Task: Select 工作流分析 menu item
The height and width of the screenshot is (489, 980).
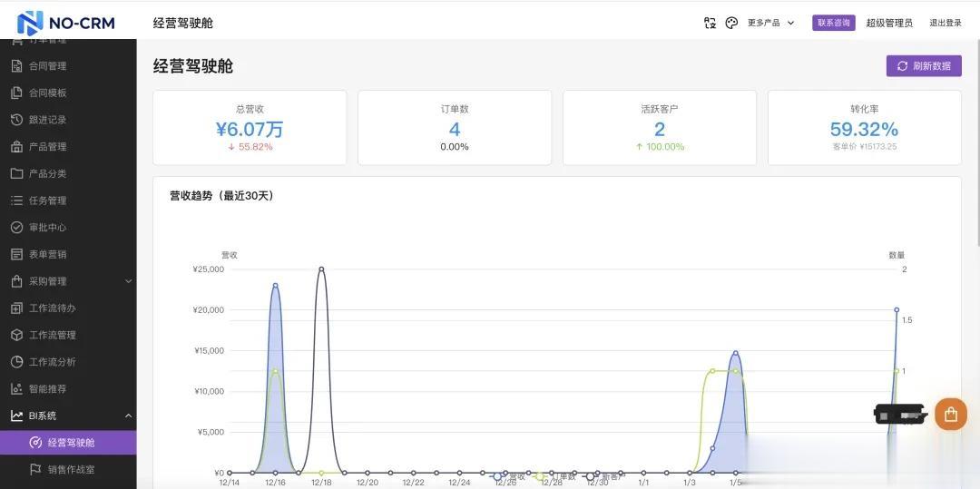Action: (x=68, y=362)
